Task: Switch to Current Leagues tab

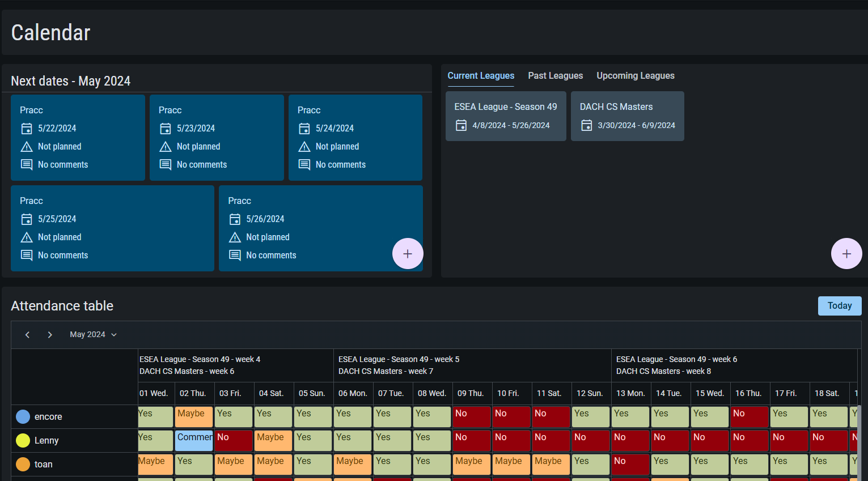Action: [481, 76]
